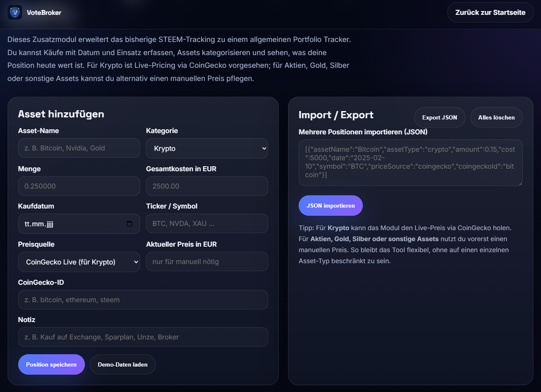Focus the Aktueller Preis in EUR field
Screen dimensions: 541x392
click(207, 261)
